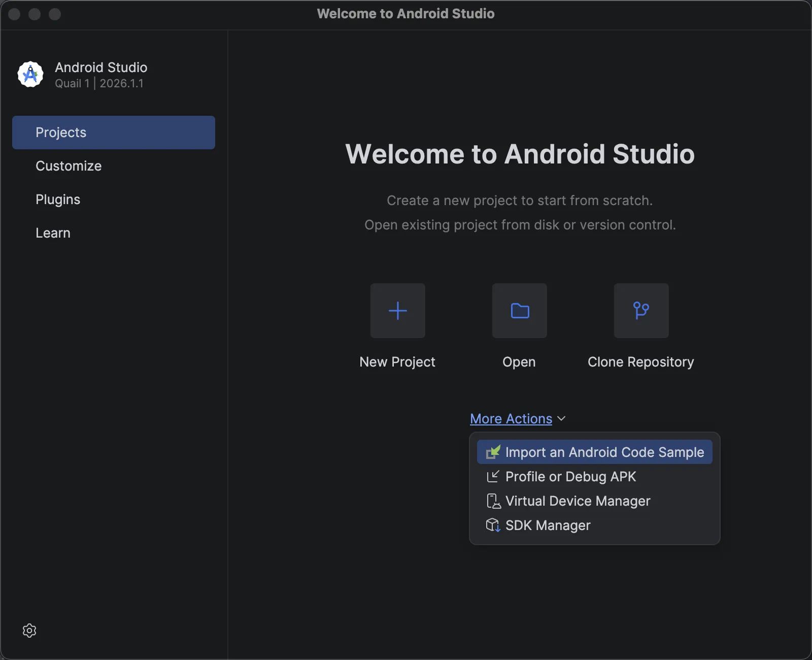Launch SDK Manager from the menu
812x660 pixels.
tap(595, 525)
